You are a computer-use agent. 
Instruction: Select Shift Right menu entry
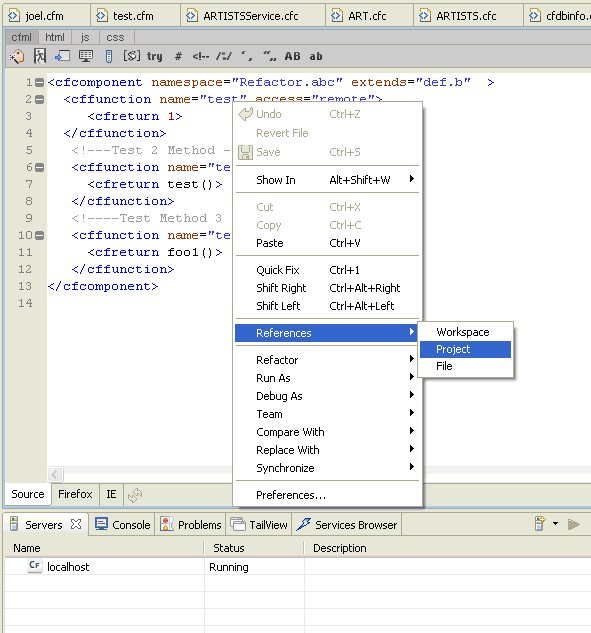pos(327,288)
